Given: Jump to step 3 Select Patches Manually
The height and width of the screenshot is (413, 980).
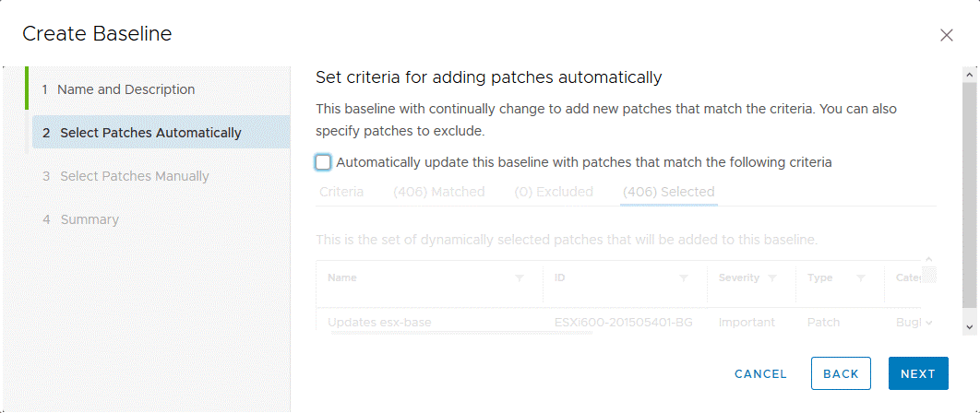Looking at the screenshot, I should 135,176.
